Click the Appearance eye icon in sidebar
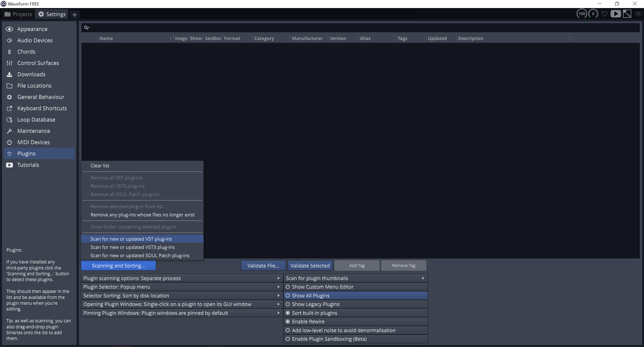Viewport: 644px width, 347px height. (9, 29)
